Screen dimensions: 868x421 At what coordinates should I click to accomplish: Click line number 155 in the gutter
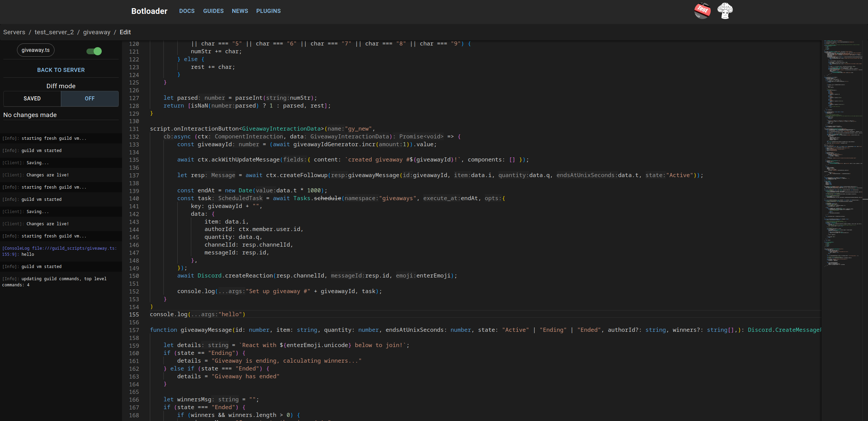click(x=134, y=314)
